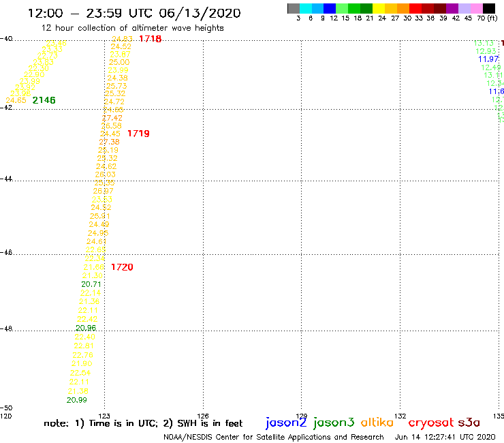This screenshot has height=443, width=504.
Task: Click the lavender swatch in the color scale
Action: pyautogui.click(x=464, y=8)
